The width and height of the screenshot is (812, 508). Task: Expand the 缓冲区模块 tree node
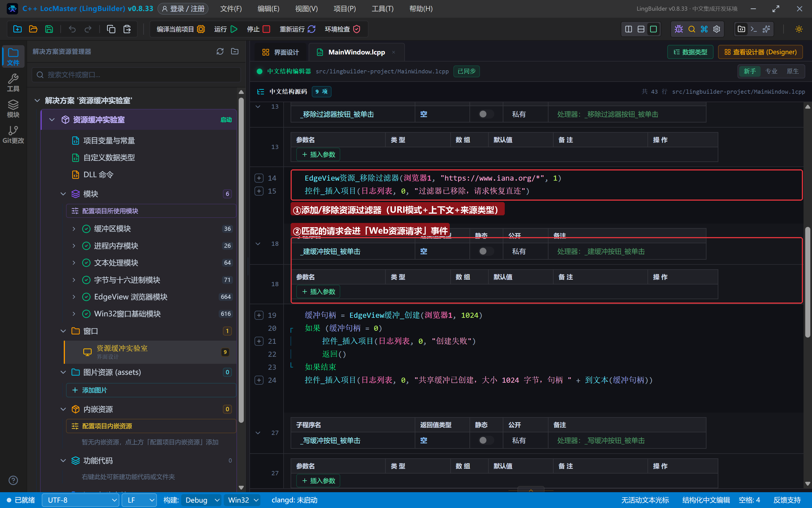click(x=74, y=229)
